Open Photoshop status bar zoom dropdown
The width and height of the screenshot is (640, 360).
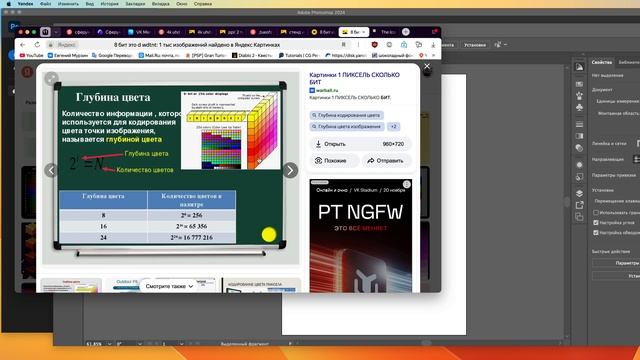(x=109, y=344)
